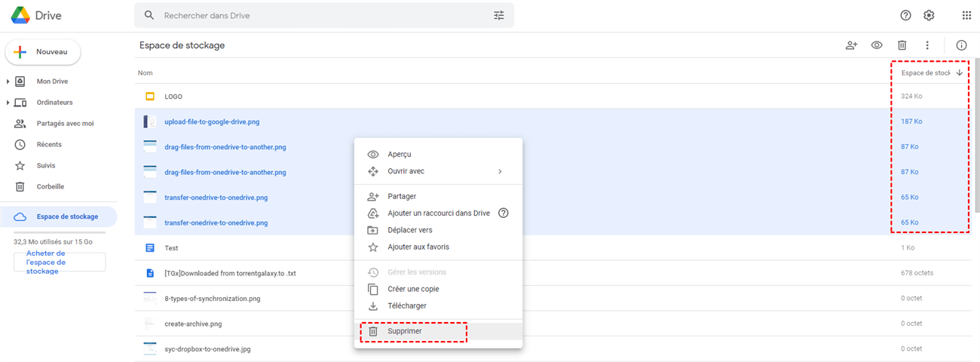The height and width of the screenshot is (362, 980).
Task: Click the search options filter icon
Action: pos(499,15)
